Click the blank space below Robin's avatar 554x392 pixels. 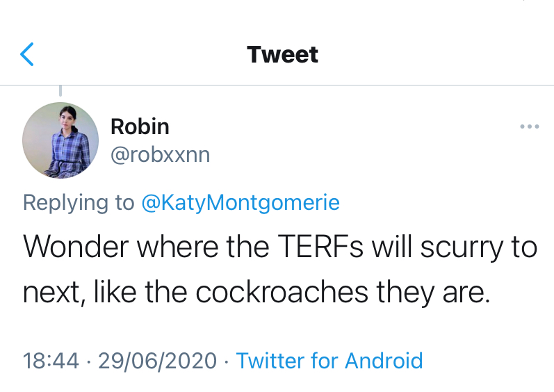(x=60, y=186)
